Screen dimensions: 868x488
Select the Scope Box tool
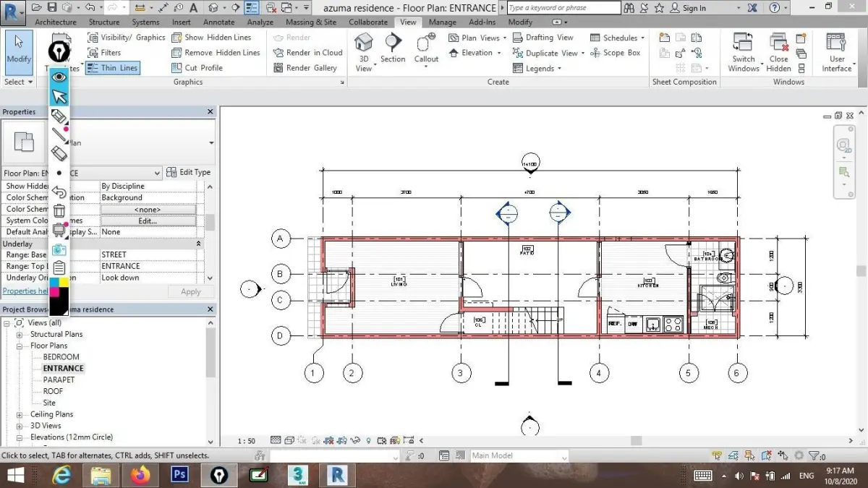tap(616, 53)
